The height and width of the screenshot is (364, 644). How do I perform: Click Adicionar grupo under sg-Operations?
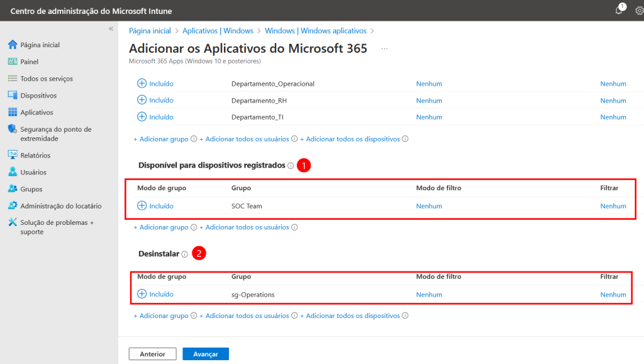[x=160, y=316]
